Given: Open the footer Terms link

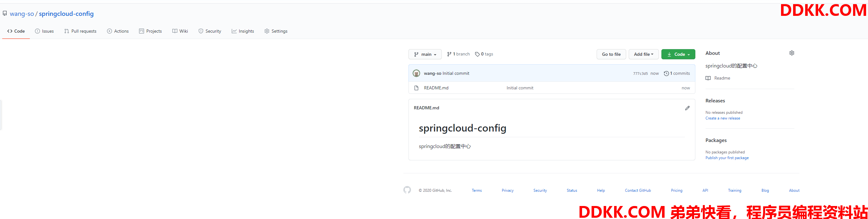Looking at the screenshot, I should pos(476,190).
